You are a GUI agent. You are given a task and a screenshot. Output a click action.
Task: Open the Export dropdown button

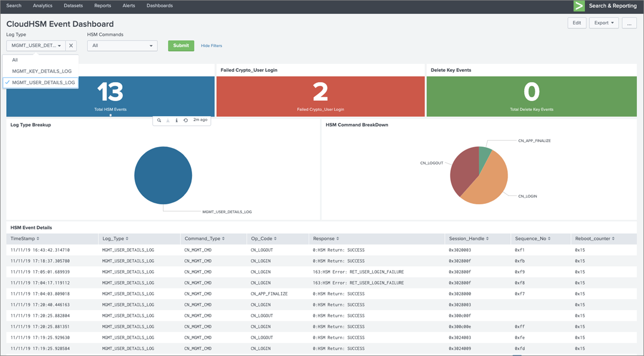pos(604,23)
